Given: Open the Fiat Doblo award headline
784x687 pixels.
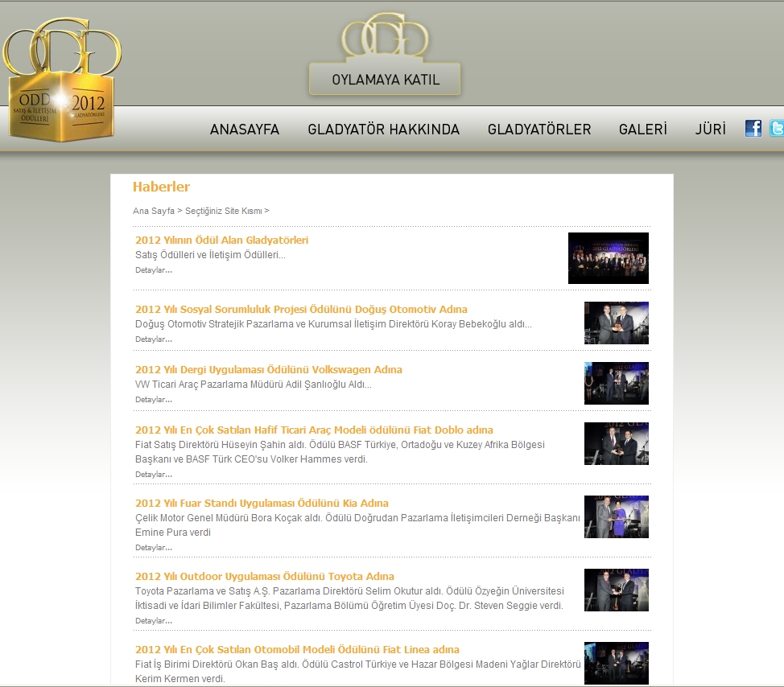Looking at the screenshot, I should (x=314, y=430).
